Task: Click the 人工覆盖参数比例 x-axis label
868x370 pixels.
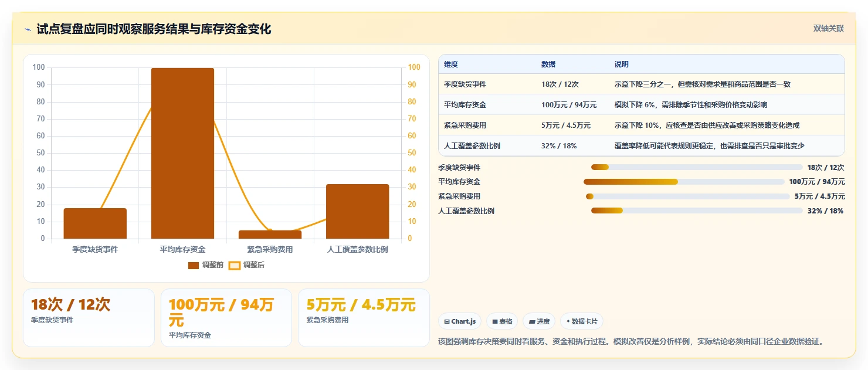Action: (358, 249)
